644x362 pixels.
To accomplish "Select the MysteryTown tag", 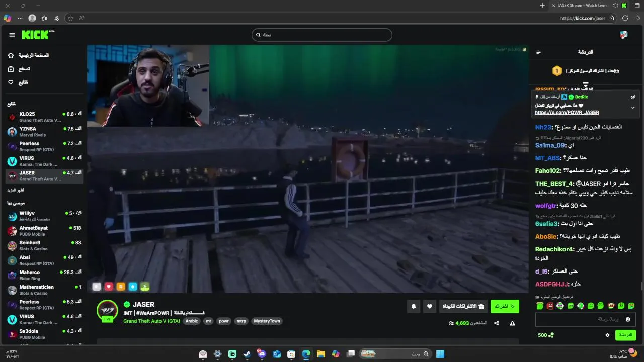I will pos(267,321).
